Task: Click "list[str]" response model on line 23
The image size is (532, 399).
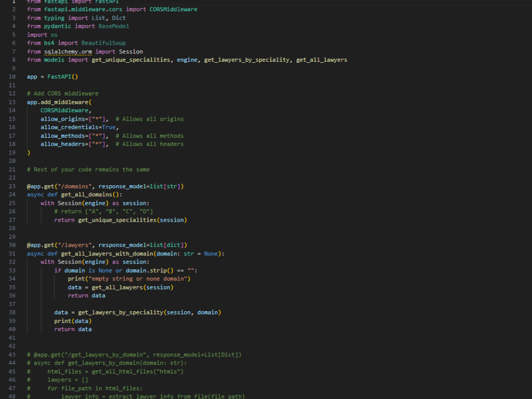Action: pos(165,186)
